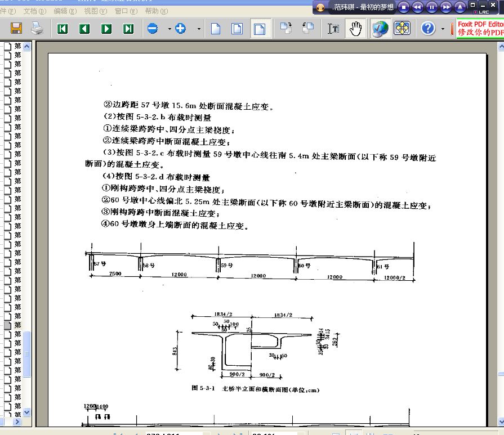Click document scroll down arrow
The width and height of the screenshot is (504, 435).
pos(501,421)
